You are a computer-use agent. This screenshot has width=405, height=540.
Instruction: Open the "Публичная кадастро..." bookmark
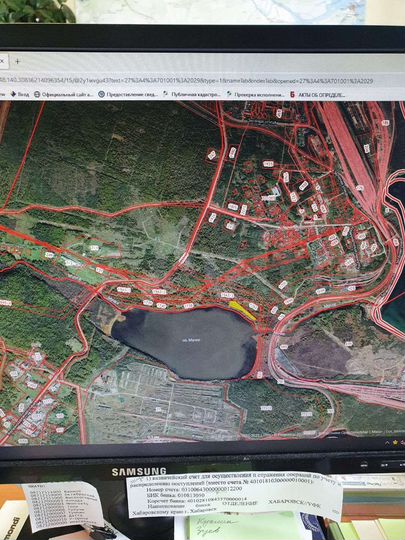click(x=192, y=94)
